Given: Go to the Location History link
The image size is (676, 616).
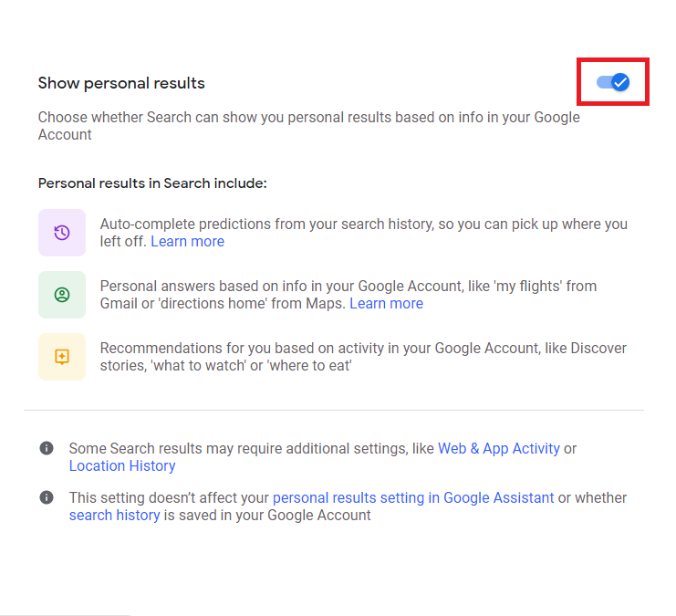Looking at the screenshot, I should (x=122, y=466).
